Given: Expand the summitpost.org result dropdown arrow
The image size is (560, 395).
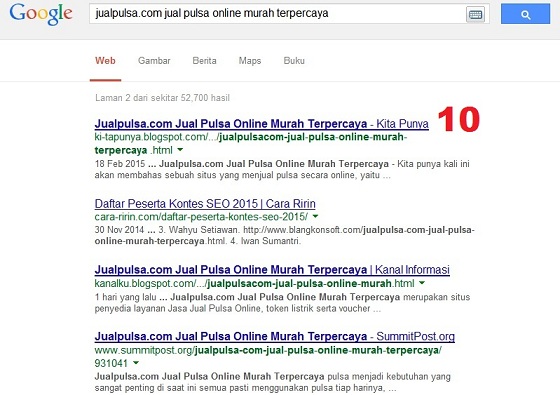Looking at the screenshot, I should coord(136,363).
